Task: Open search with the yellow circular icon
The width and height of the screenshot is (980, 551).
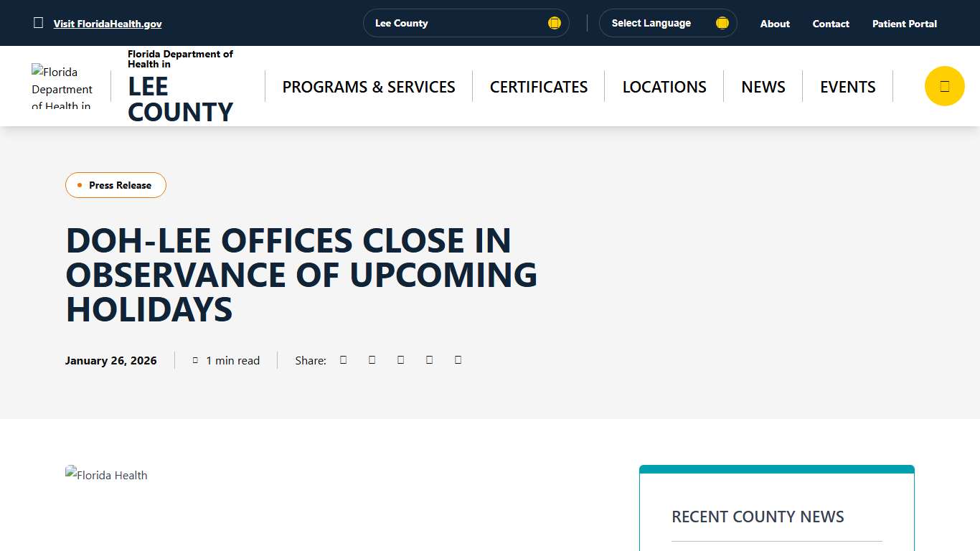Action: pos(944,85)
